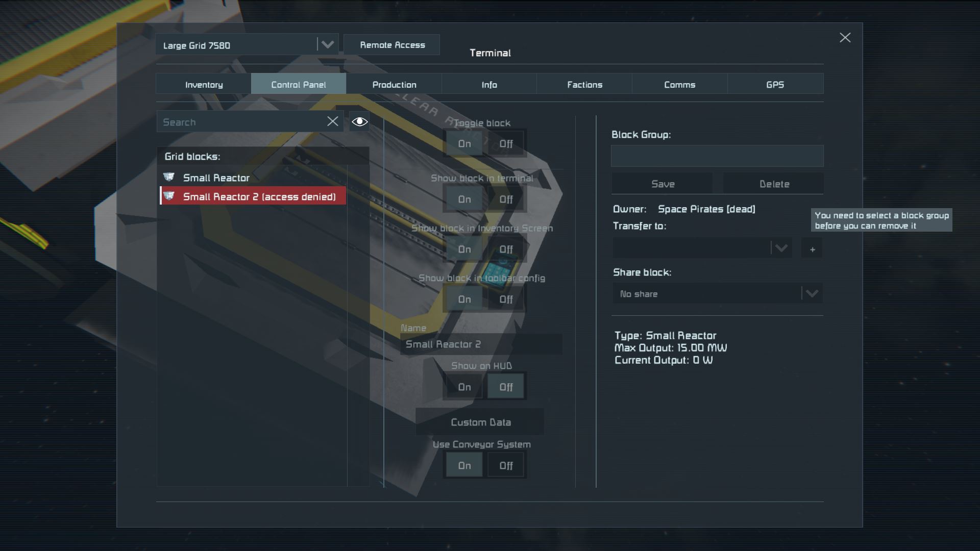Set Show on HUD to Off

[505, 387]
